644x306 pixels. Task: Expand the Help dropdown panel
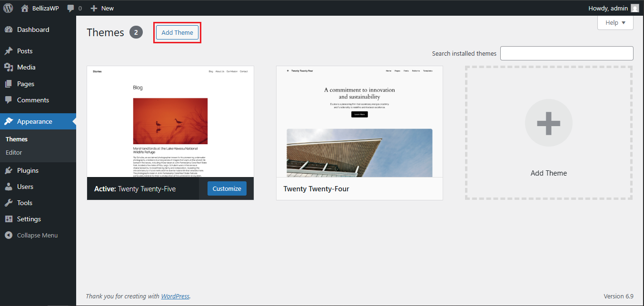615,23
